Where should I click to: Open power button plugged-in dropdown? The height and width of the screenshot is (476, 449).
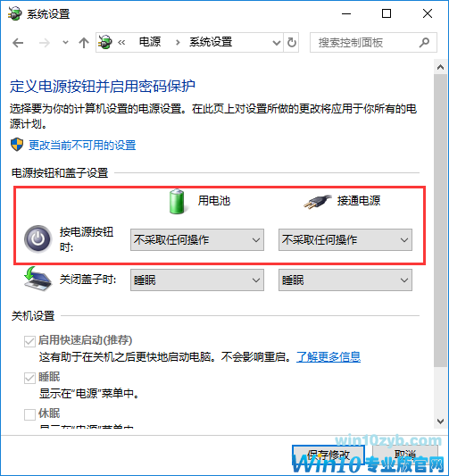[x=345, y=240]
